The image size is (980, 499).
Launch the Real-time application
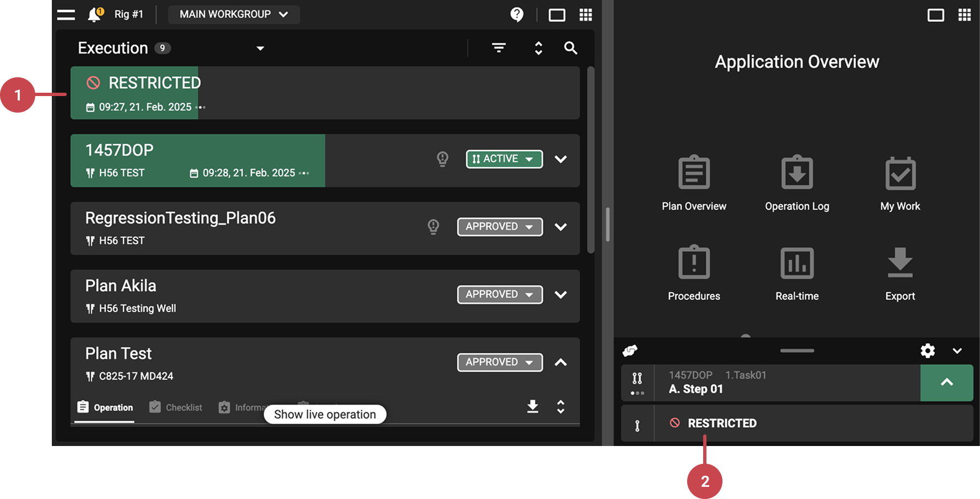tap(797, 273)
